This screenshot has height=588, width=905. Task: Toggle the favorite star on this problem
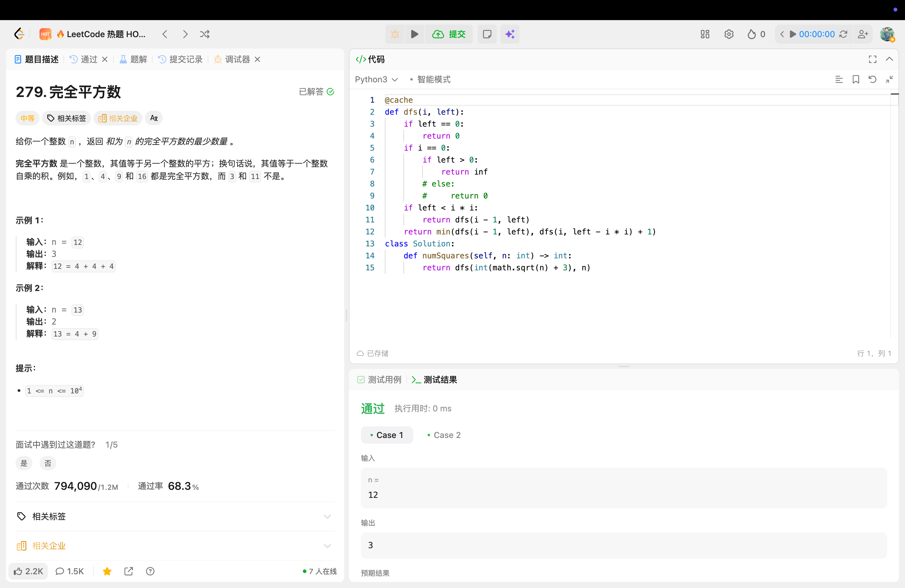point(107,571)
